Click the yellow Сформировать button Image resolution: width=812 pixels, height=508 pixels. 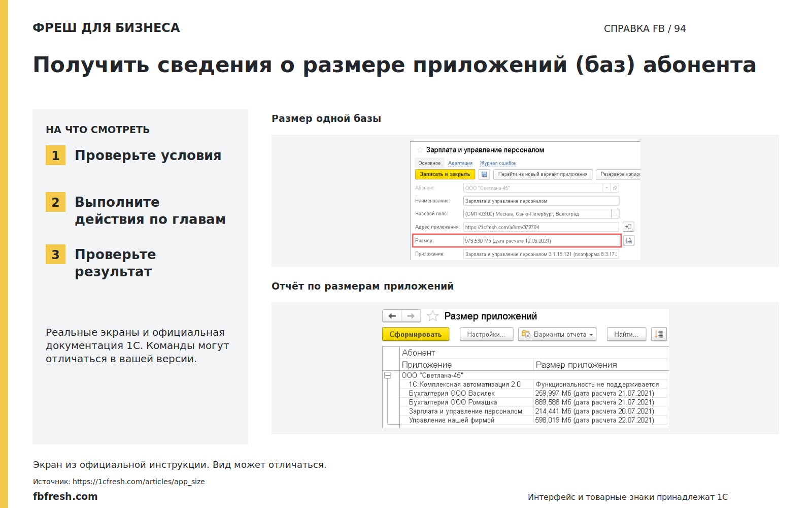(416, 334)
